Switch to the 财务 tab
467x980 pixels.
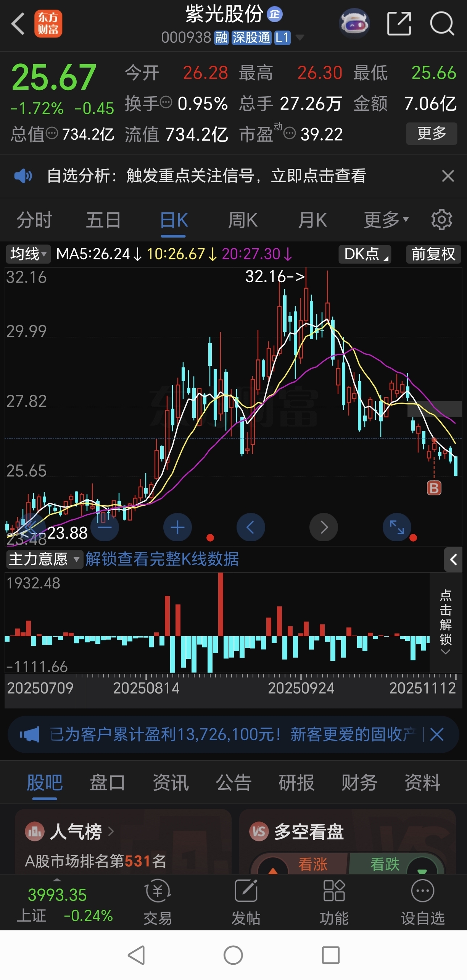coord(359,782)
